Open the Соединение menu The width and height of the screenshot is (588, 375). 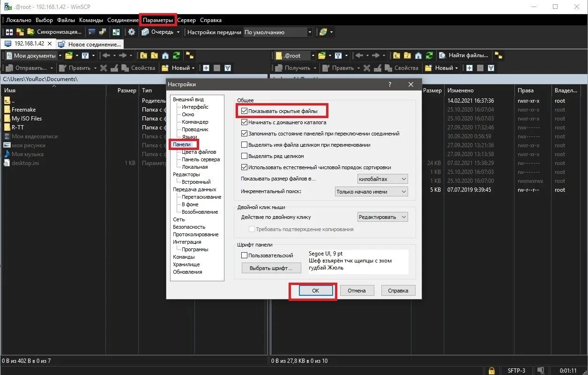(x=123, y=20)
